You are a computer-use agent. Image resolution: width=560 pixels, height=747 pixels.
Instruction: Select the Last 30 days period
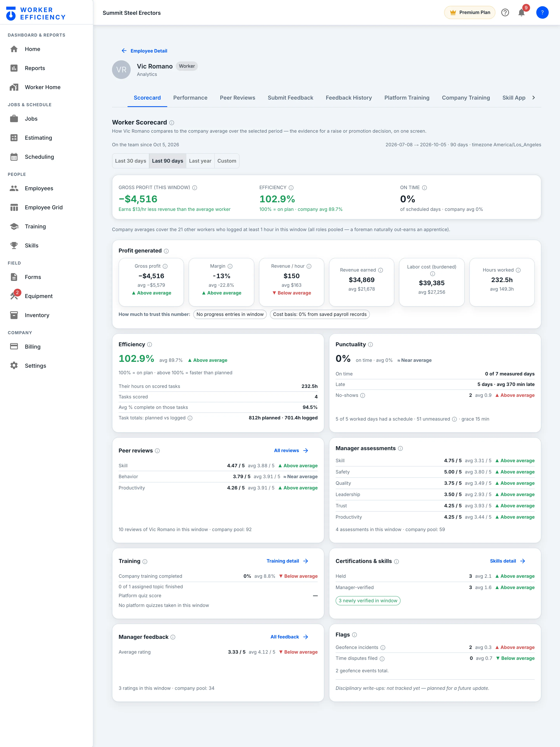131,161
